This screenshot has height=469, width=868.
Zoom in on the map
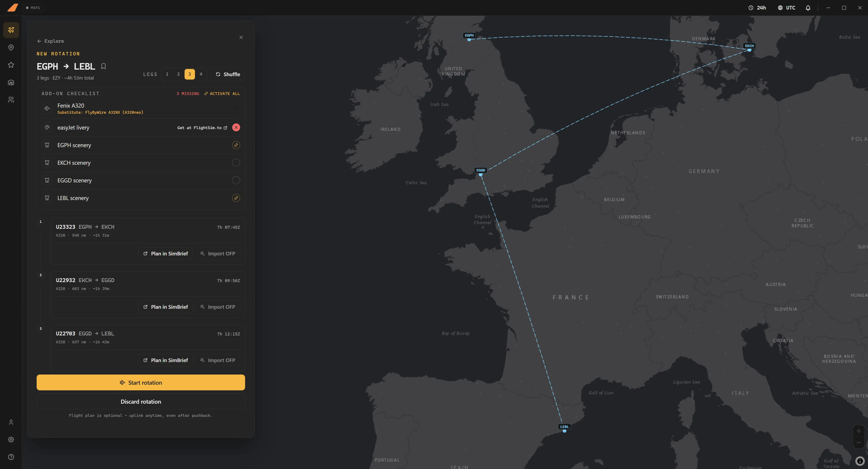[859, 431]
